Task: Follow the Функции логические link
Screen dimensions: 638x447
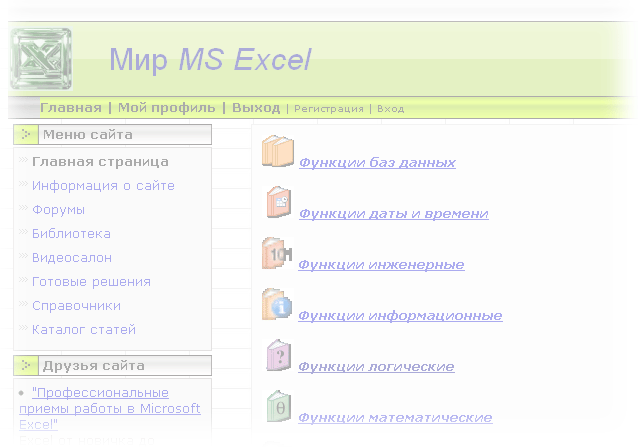Action: [x=376, y=367]
